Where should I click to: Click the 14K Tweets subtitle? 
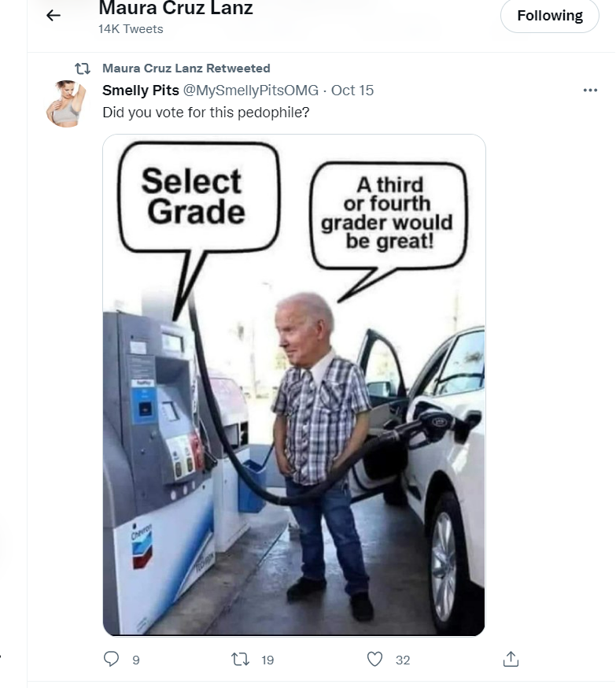pyautogui.click(x=131, y=29)
